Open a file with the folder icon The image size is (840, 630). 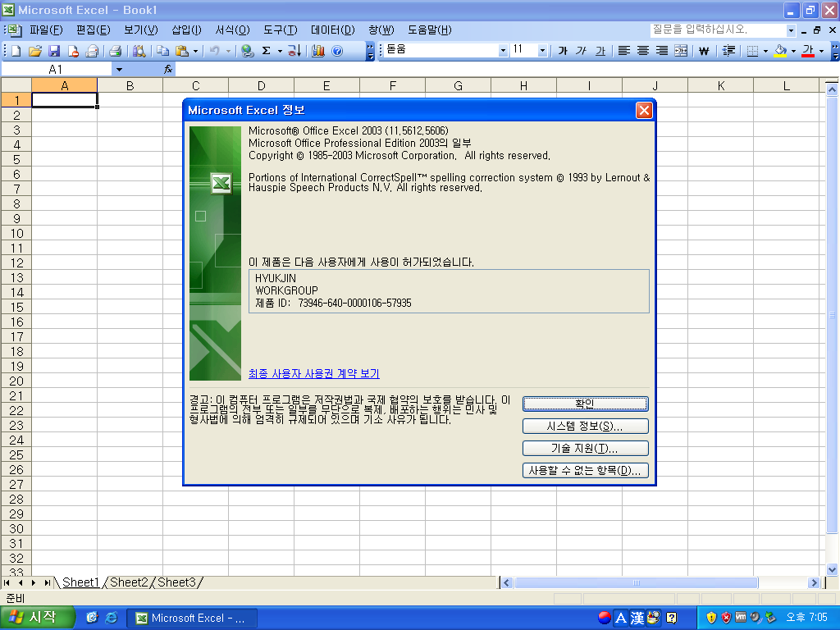pos(34,51)
